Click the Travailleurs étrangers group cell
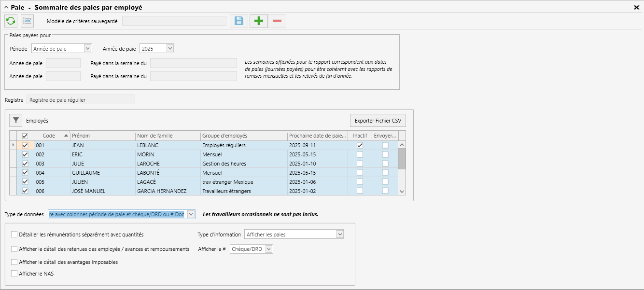 coord(244,191)
